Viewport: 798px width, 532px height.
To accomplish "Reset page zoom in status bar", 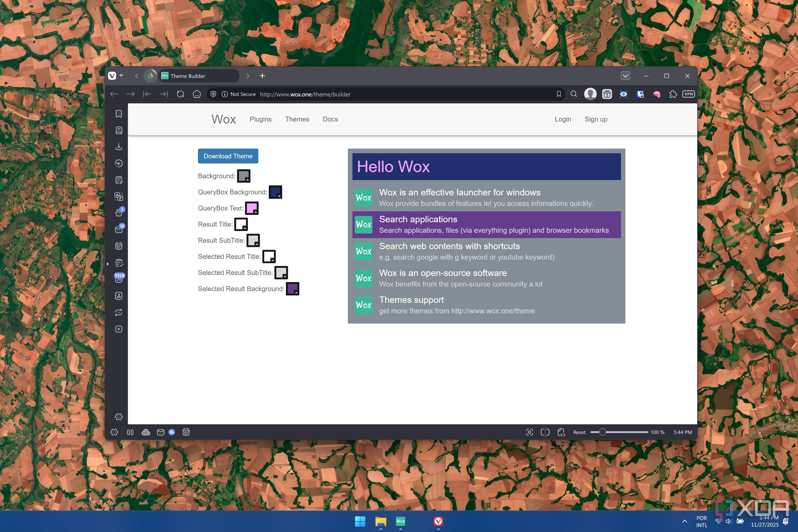I will [579, 432].
